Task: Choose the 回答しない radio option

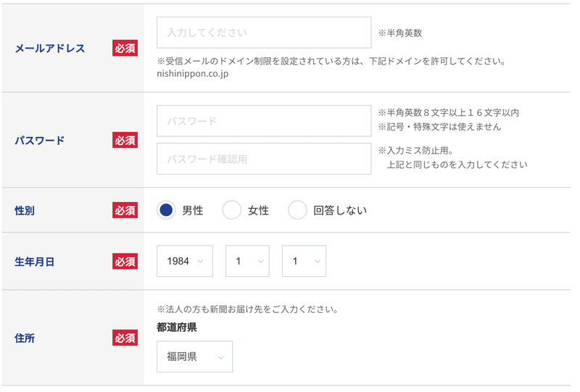Action: (x=297, y=210)
